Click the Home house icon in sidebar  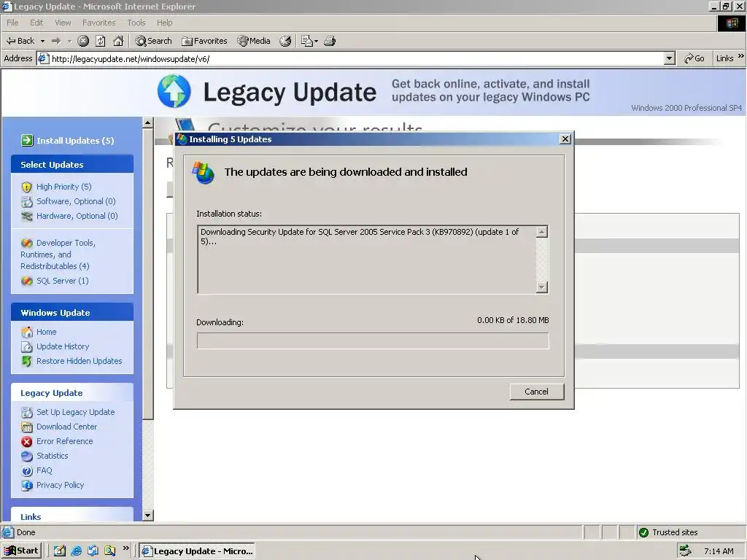[x=27, y=332]
